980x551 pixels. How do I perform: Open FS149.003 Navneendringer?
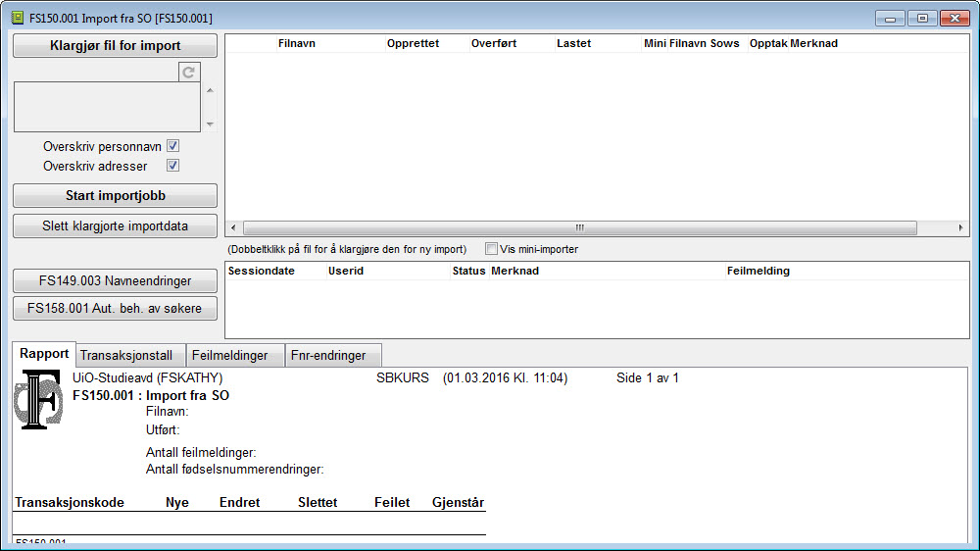115,280
